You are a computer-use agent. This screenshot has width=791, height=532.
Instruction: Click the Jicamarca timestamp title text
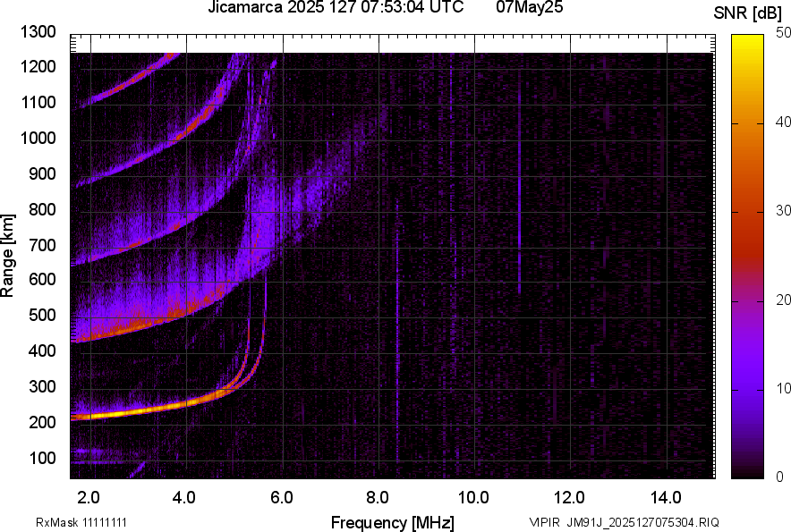336,8
